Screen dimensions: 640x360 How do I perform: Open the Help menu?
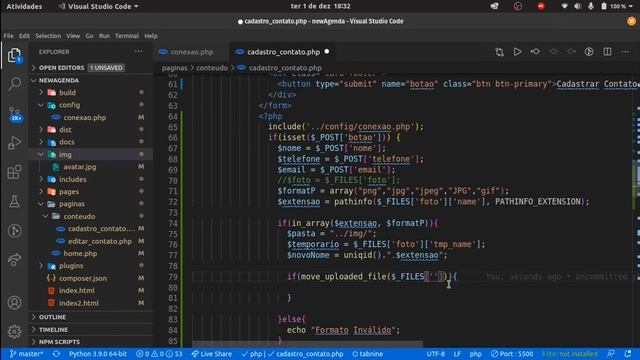coord(151,36)
